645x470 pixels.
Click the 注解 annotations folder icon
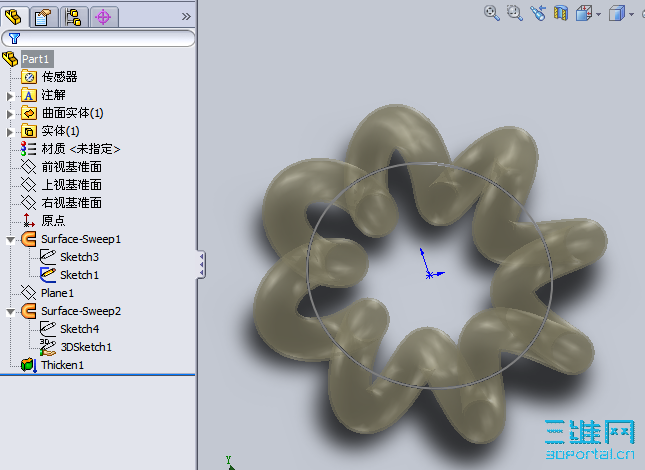[x=29, y=95]
